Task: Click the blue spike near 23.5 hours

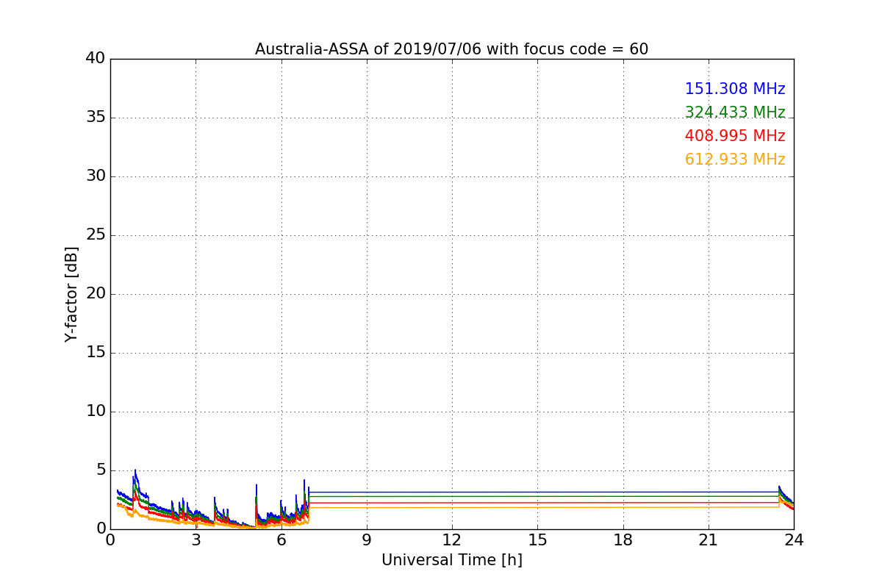Action: point(779,487)
